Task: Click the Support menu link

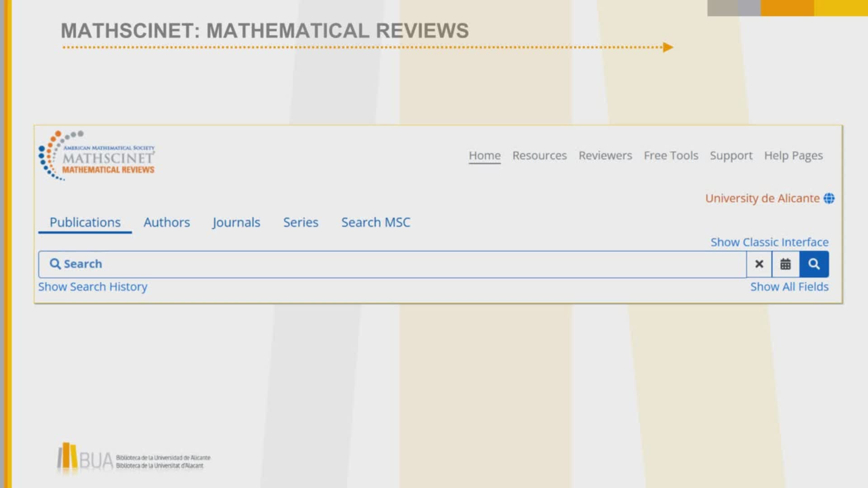Action: (731, 155)
